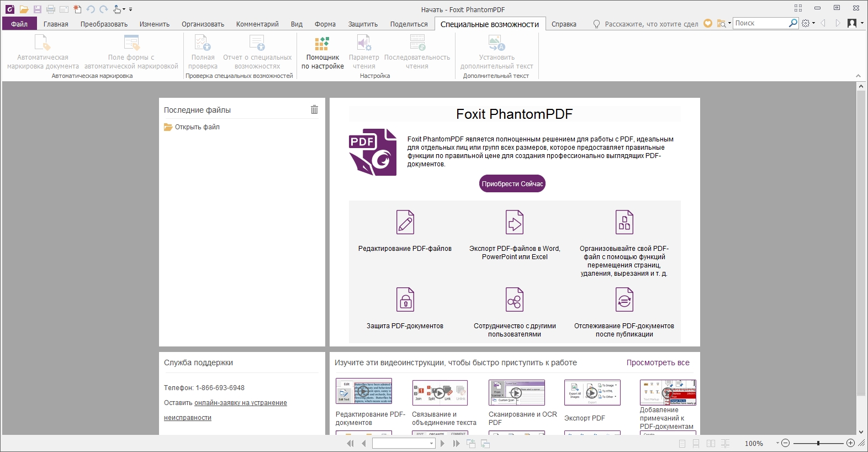Click the Расскажите, что хотите сделать box
868x452 pixels.
click(652, 24)
